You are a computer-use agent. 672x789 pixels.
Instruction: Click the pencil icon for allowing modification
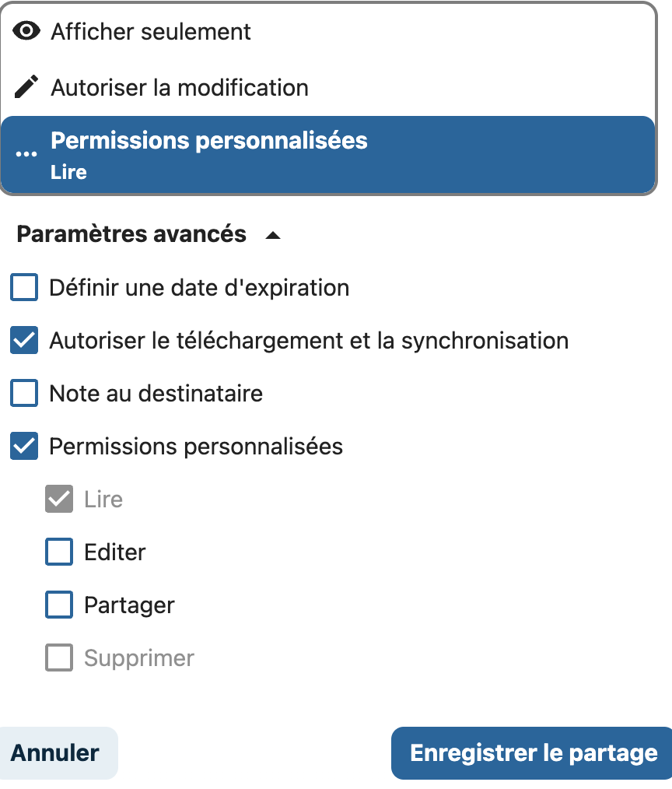(26, 86)
